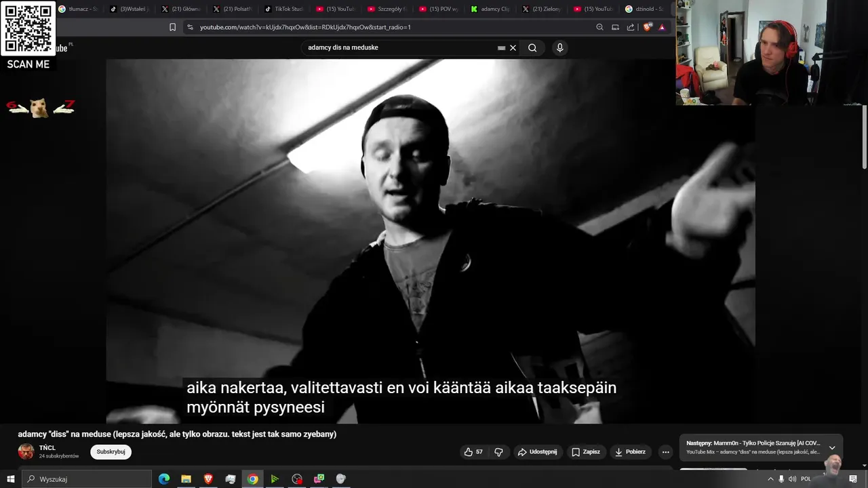
Task: Switch to the Szczegóły YouTube tab
Action: (387, 9)
